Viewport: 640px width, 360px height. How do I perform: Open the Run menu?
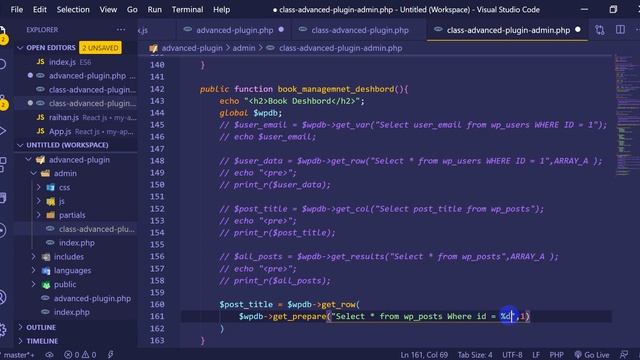coord(154,9)
